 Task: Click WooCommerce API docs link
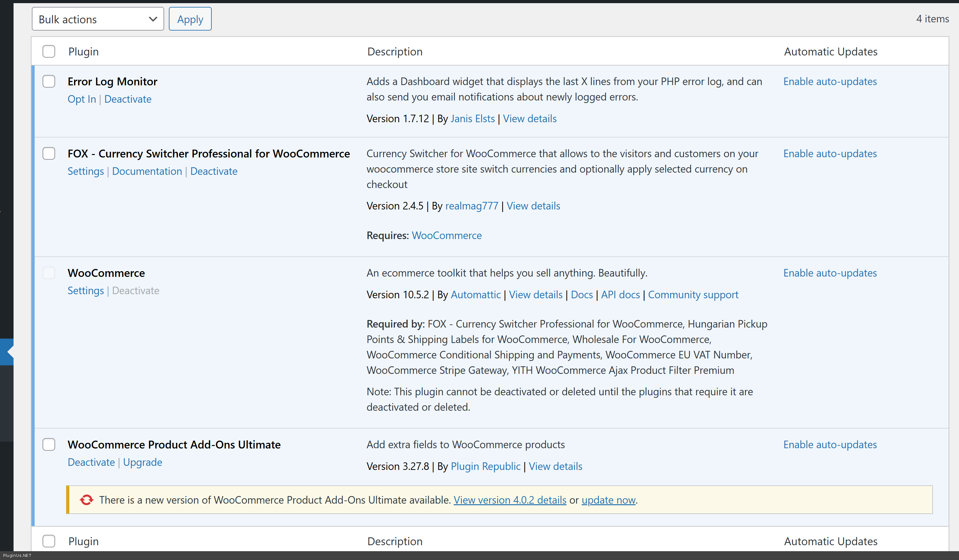point(620,295)
